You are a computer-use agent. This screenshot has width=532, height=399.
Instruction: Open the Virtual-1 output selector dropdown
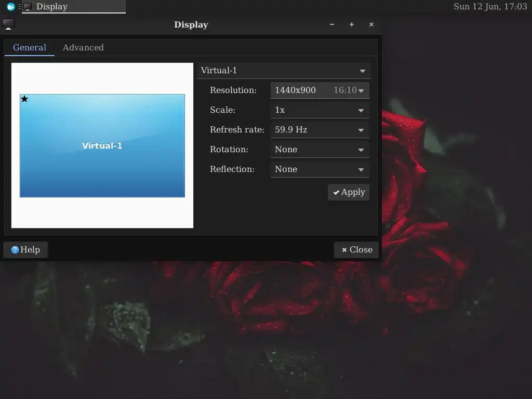(x=284, y=71)
